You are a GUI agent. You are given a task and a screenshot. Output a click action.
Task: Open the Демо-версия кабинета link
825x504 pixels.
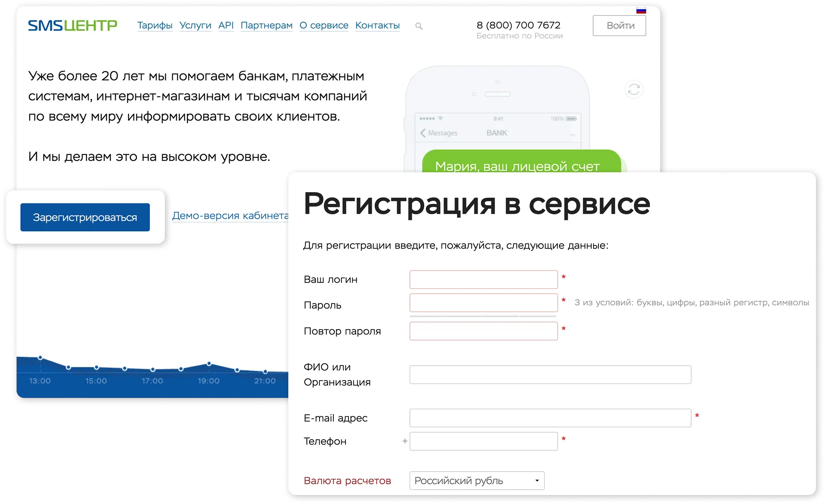(230, 215)
